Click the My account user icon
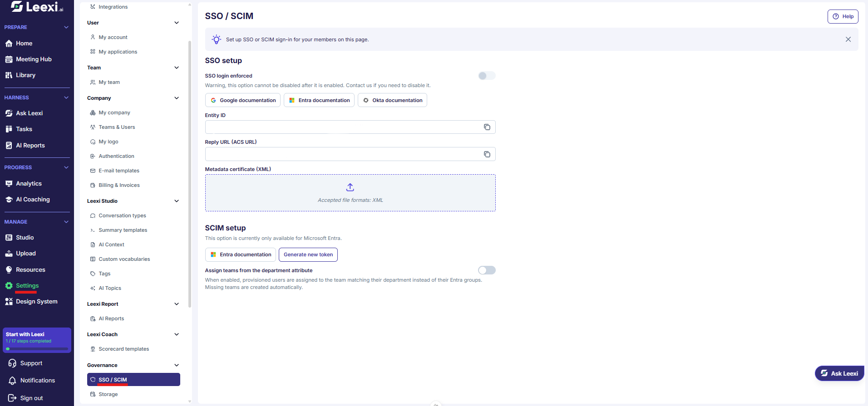The image size is (868, 406). pos(93,37)
